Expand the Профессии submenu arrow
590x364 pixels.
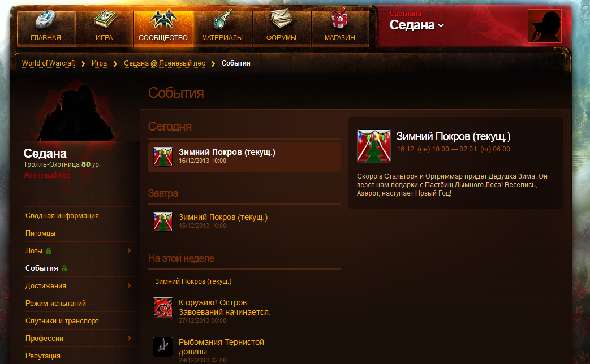[129, 338]
